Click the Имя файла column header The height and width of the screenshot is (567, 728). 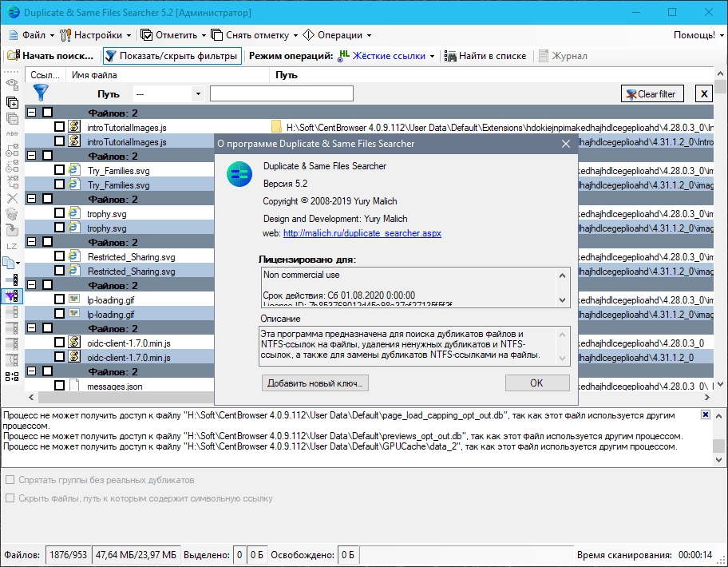click(167, 75)
